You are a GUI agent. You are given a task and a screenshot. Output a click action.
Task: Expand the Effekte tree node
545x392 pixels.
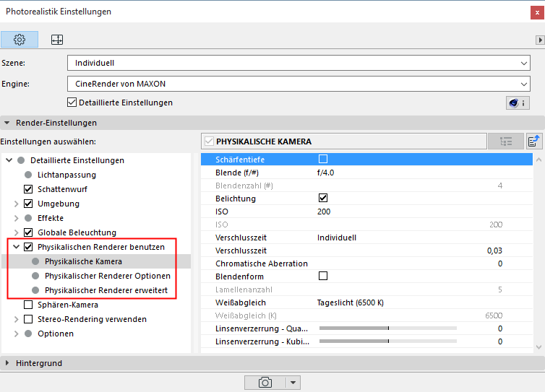[17, 218]
